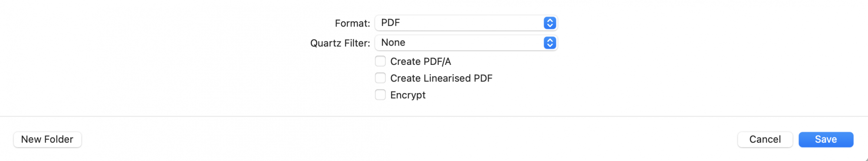868x161 pixels.
Task: Click the Create PDF/A label text
Action: pos(421,62)
